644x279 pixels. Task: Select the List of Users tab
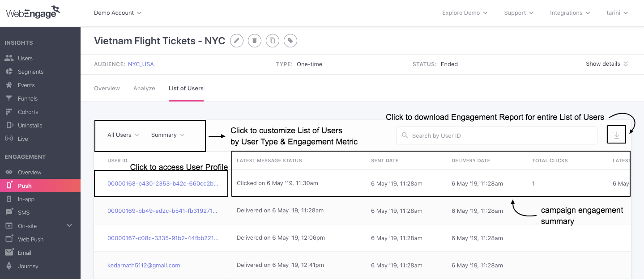click(x=186, y=89)
